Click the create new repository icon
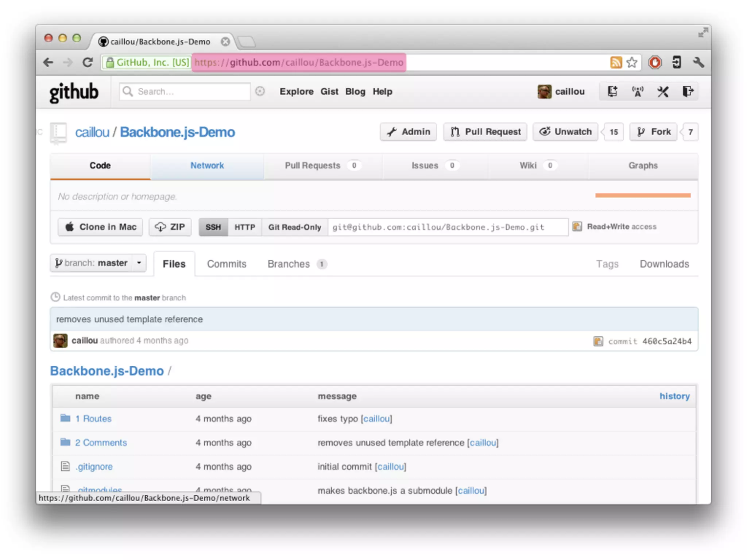The width and height of the screenshot is (747, 560). point(612,92)
